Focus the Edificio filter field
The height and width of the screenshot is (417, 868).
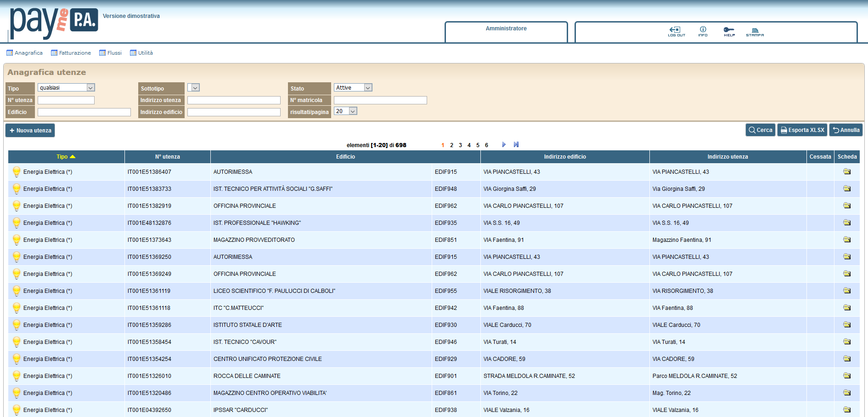[84, 112]
